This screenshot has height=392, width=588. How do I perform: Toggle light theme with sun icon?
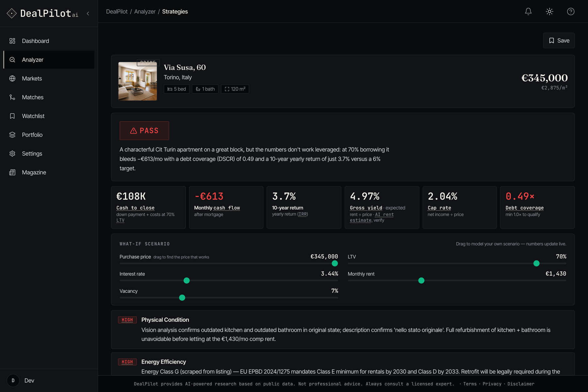point(549,11)
